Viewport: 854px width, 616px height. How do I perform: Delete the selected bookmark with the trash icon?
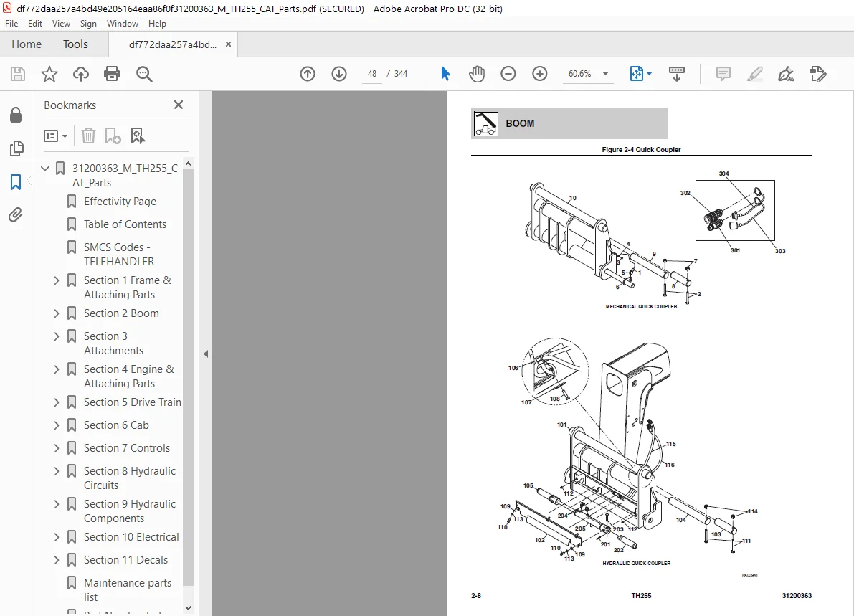click(x=88, y=136)
